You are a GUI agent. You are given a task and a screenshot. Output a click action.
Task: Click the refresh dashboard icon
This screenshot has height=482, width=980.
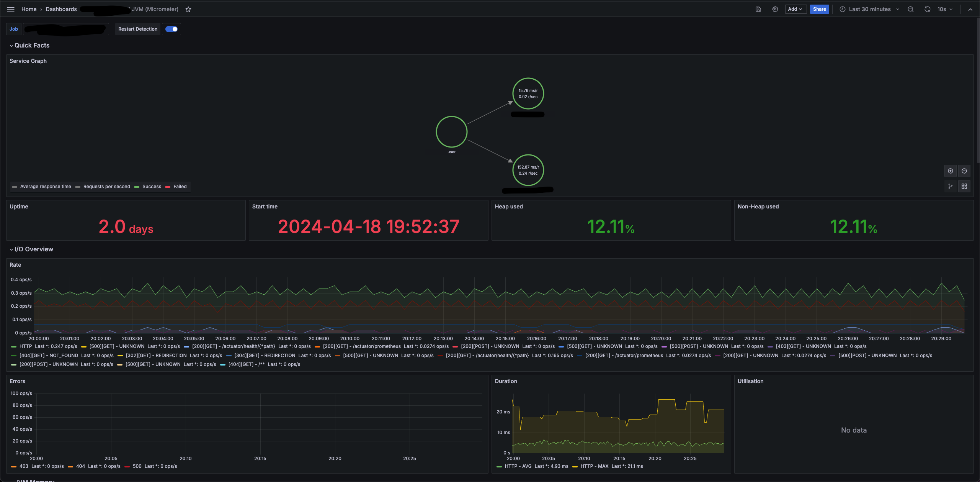coord(927,9)
